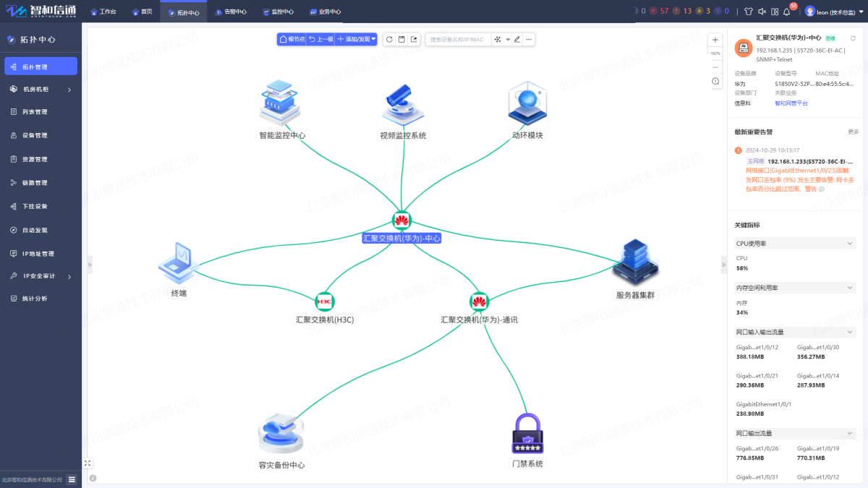Viewport: 868px width, 488px height.
Task: Open the leon user account dropdown
Action: pyautogui.click(x=833, y=12)
